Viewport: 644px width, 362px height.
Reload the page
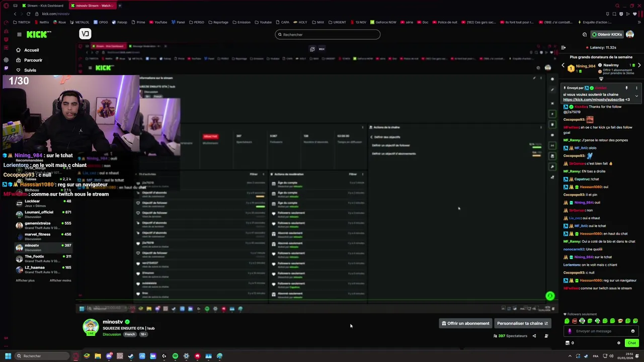click(28, 14)
